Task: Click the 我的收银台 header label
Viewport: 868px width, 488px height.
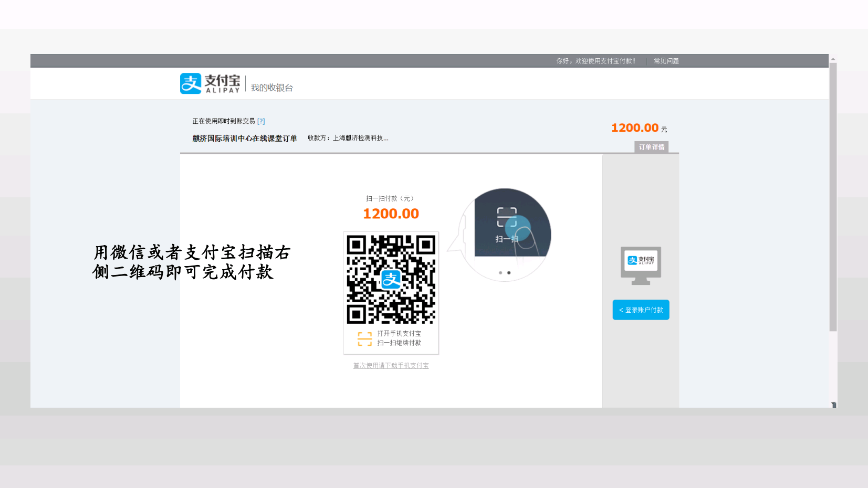Action: coord(271,88)
